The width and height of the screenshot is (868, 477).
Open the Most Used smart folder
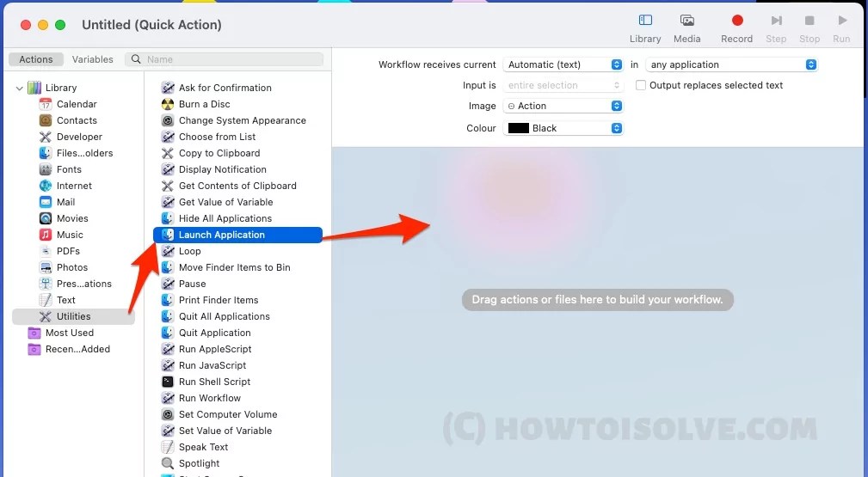click(69, 333)
